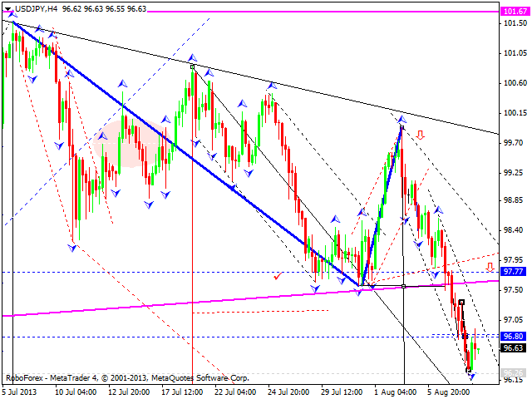532x399 pixels.
Task: Click the 97.50 price axis value
Action: pos(514,290)
